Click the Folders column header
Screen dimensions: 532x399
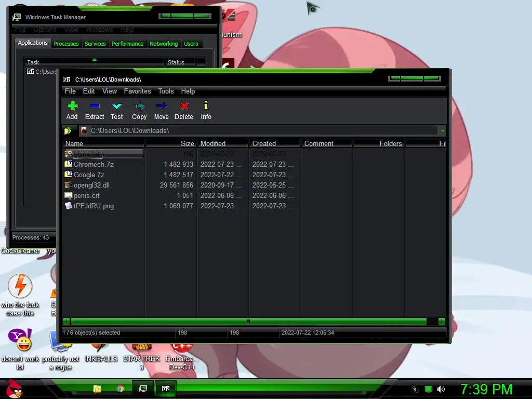[x=379, y=143]
